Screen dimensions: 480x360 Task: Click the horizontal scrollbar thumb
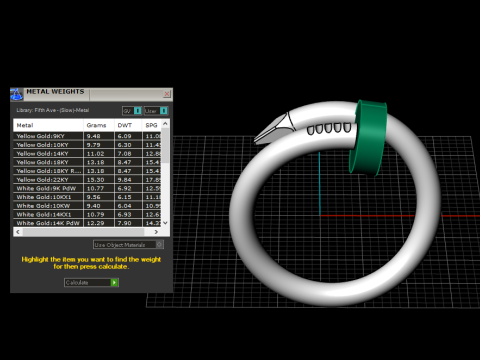click(83, 232)
